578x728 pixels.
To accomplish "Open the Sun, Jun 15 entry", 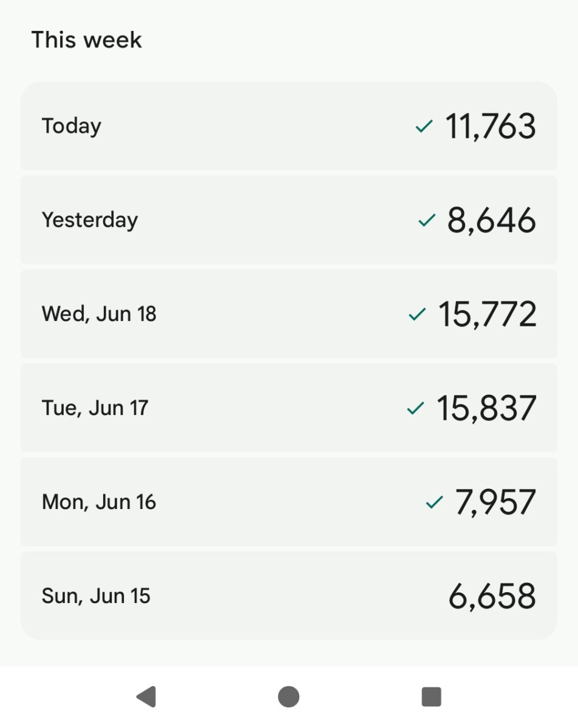I will pyautogui.click(x=289, y=596).
